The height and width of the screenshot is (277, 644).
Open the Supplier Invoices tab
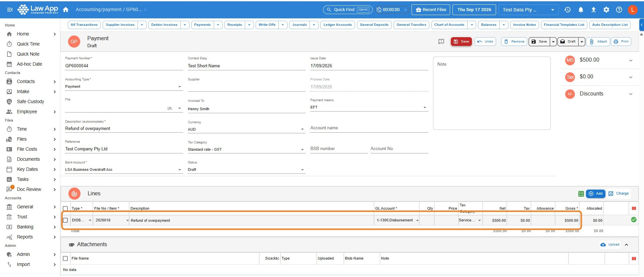click(120, 25)
